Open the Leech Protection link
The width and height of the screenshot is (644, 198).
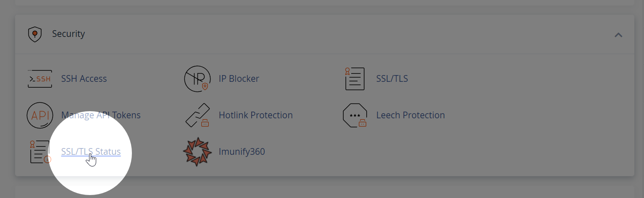point(410,115)
